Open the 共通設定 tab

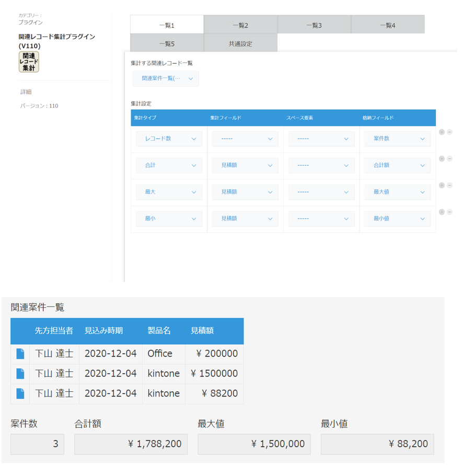tap(240, 44)
